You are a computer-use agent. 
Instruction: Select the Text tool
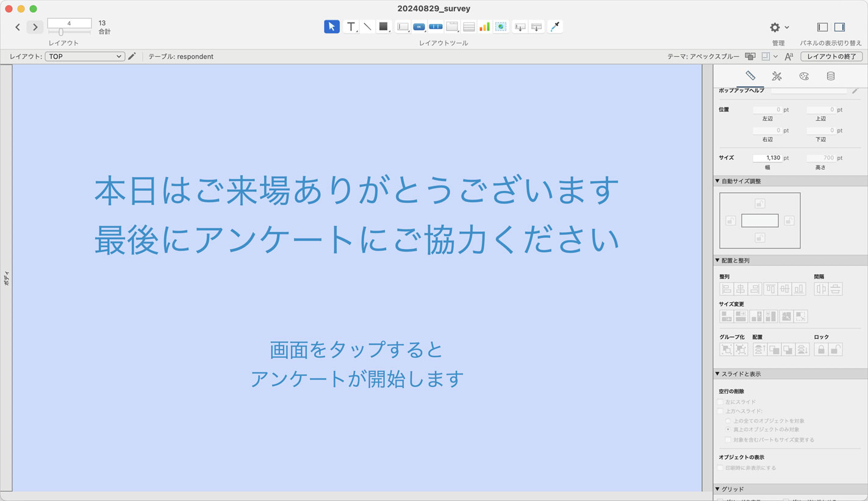(351, 27)
